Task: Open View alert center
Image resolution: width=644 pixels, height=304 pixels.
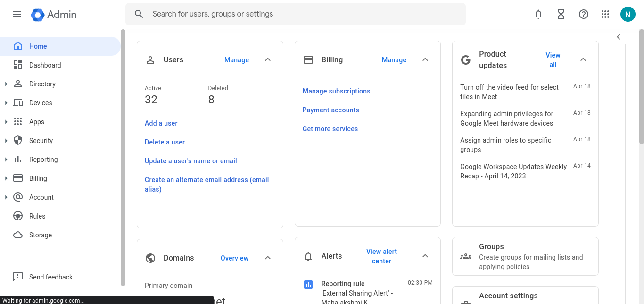Action: pos(381,256)
